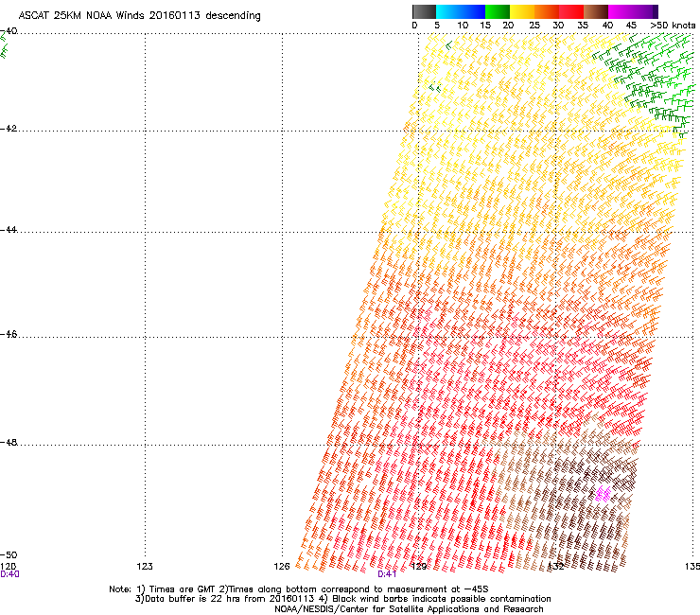700x615 pixels.
Task: Click the longitude axis label '132'
Action: pyautogui.click(x=556, y=567)
